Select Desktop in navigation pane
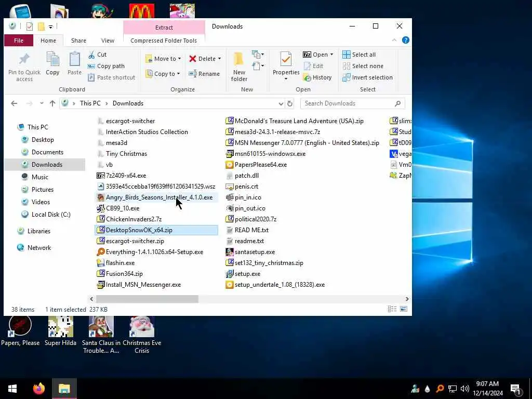The width and height of the screenshot is (532, 399). pos(43,140)
